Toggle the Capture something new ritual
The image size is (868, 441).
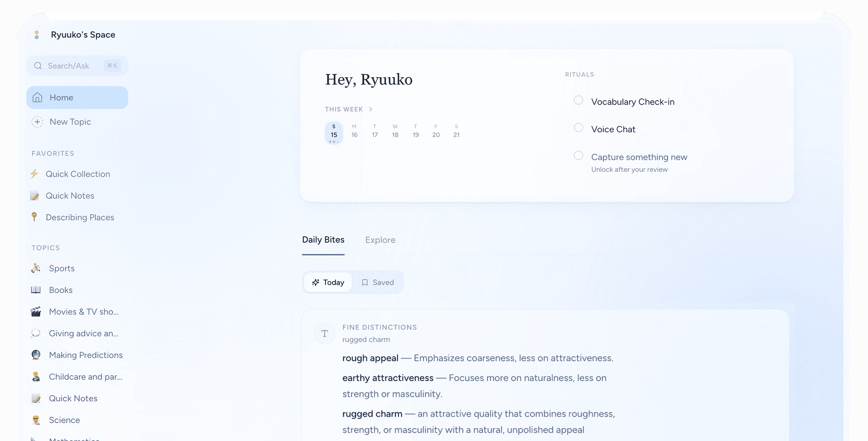[578, 155]
